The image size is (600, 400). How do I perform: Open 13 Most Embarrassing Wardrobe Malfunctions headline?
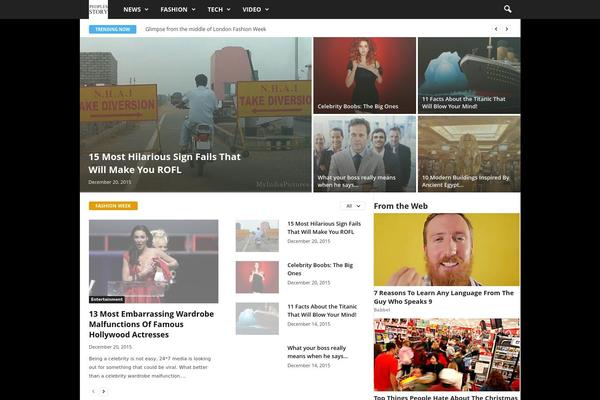click(152, 324)
